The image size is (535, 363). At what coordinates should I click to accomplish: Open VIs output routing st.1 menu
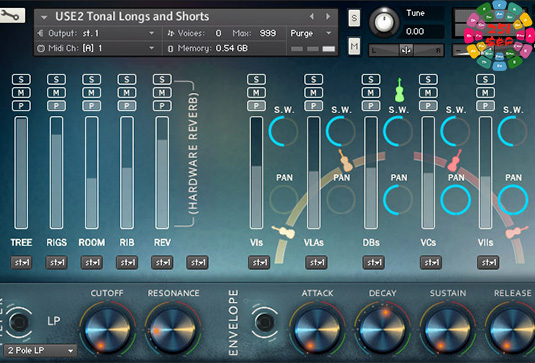(x=259, y=262)
